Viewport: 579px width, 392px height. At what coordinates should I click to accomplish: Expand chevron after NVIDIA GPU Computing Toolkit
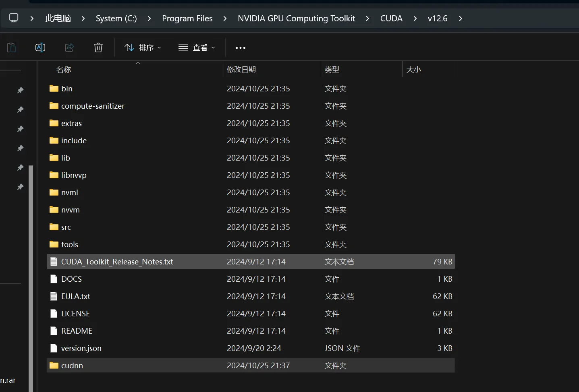[367, 19]
